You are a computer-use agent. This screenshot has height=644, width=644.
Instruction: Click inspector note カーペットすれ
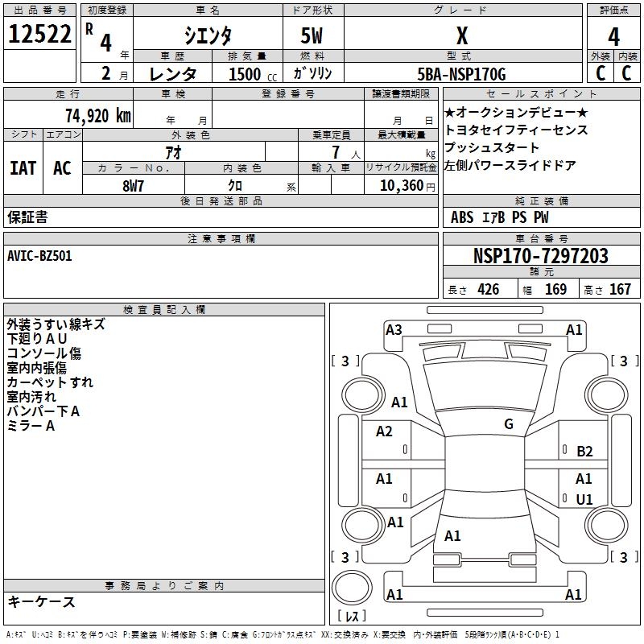click(50, 382)
